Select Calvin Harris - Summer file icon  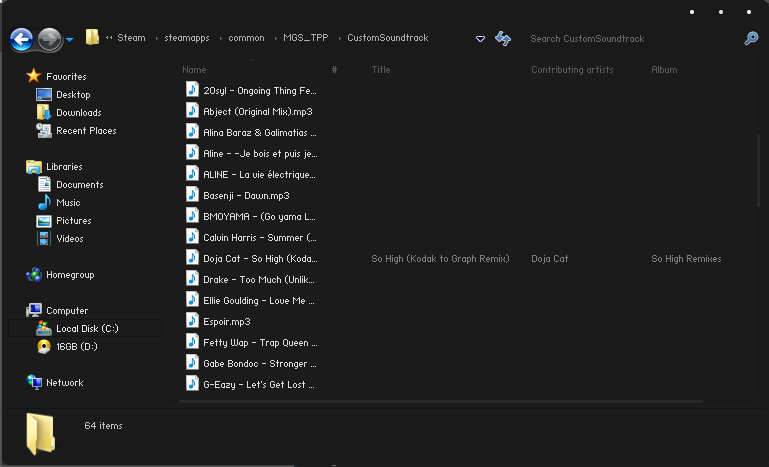point(192,237)
